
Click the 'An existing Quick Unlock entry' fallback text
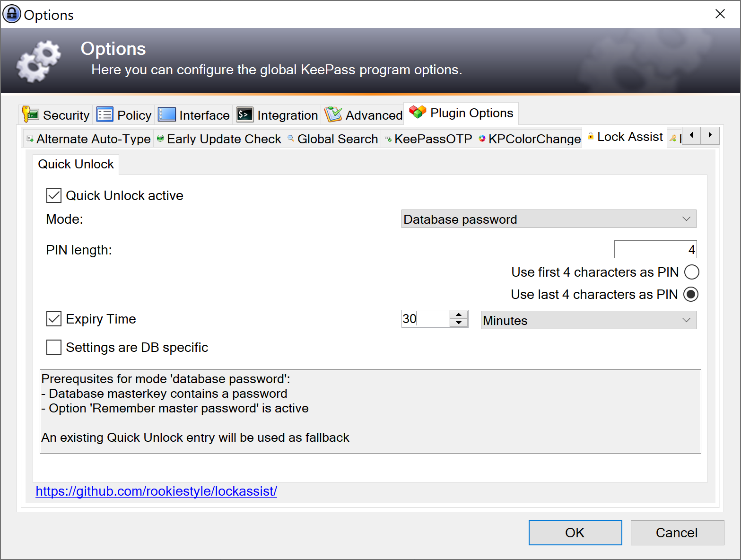click(195, 437)
